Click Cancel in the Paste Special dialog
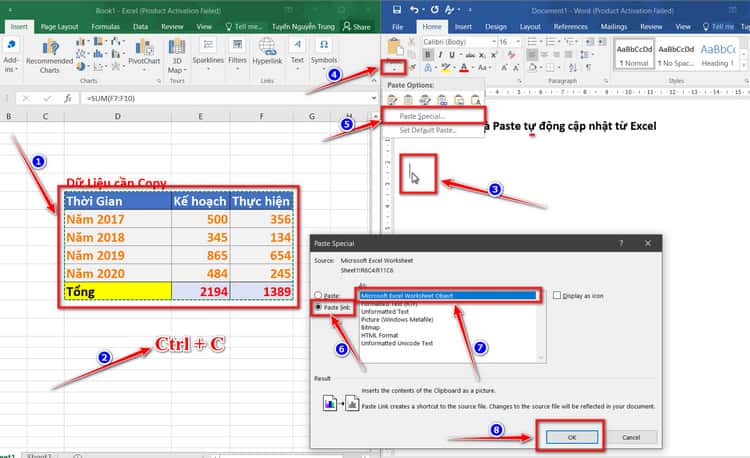Screen dimensions: 750x458 point(631,437)
